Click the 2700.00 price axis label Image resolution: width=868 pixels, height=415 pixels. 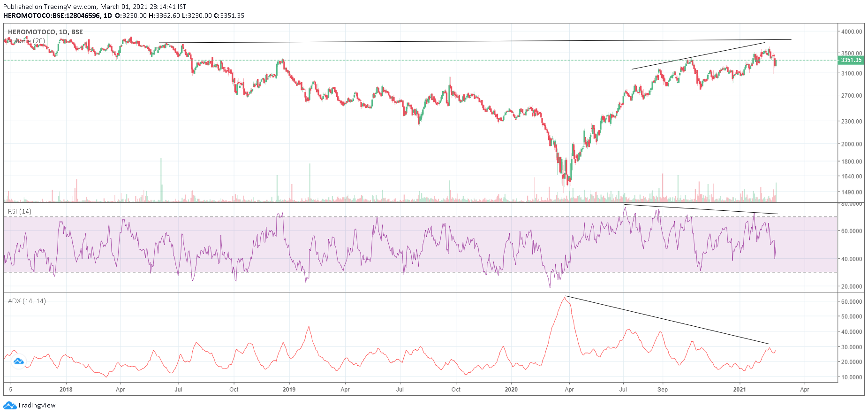[x=852, y=95]
